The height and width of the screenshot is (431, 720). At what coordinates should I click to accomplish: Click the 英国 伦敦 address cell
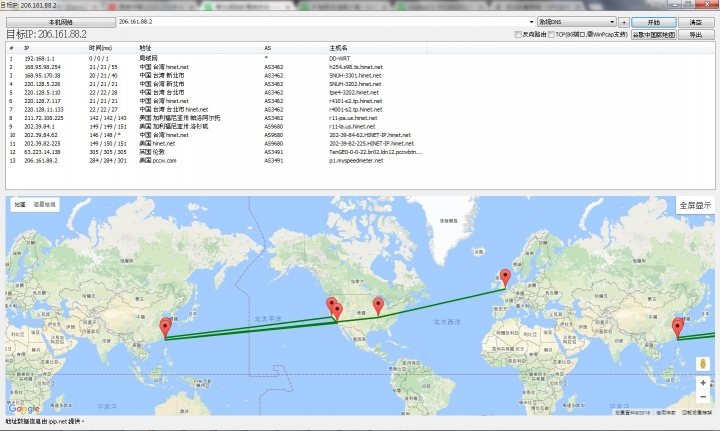tap(152, 152)
